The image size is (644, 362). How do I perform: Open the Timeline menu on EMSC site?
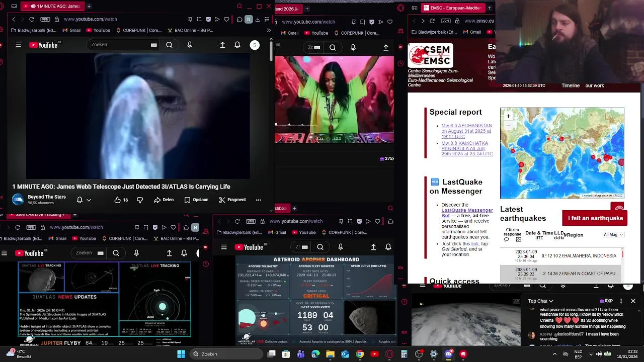(x=571, y=85)
